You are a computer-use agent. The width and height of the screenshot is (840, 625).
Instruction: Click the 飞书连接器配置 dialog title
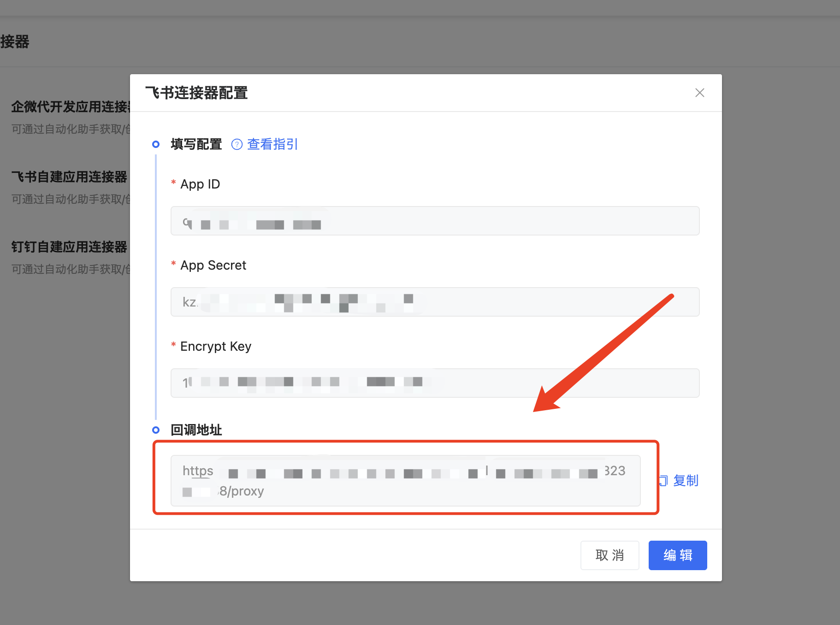click(x=196, y=93)
